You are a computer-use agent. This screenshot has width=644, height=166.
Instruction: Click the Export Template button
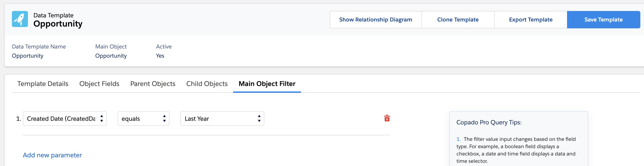click(x=530, y=20)
